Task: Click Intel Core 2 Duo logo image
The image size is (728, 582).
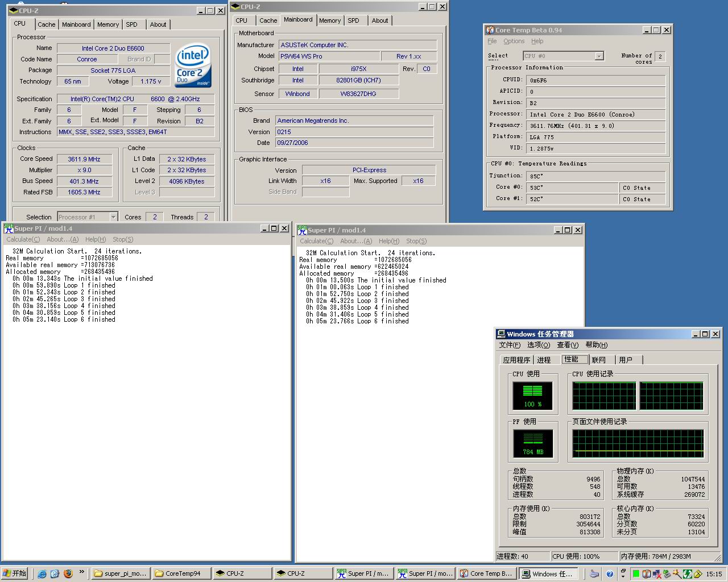Action: [x=193, y=65]
